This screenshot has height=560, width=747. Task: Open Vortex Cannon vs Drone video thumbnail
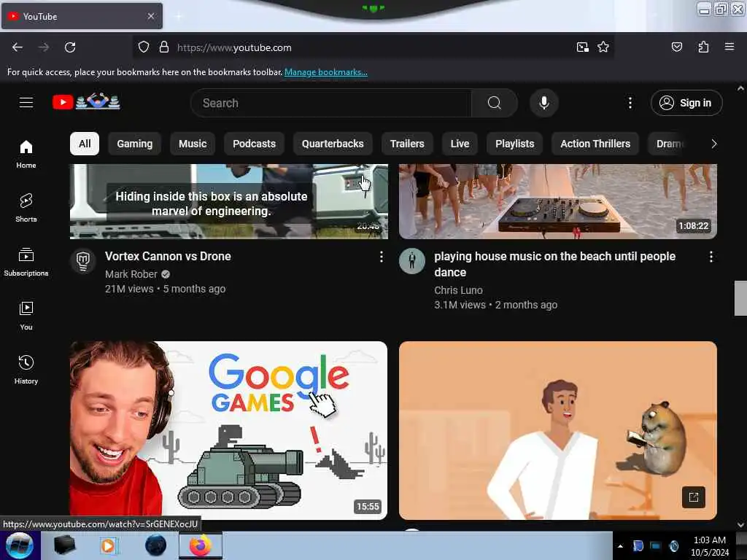point(228,201)
